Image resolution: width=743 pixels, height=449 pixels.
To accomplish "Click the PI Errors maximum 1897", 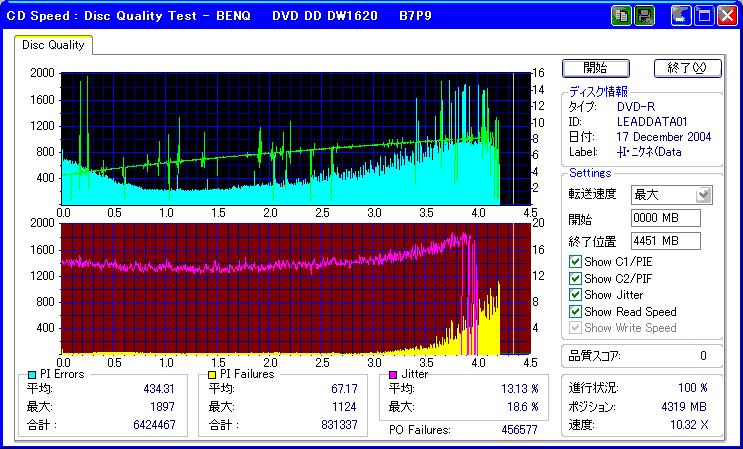I will tap(162, 406).
